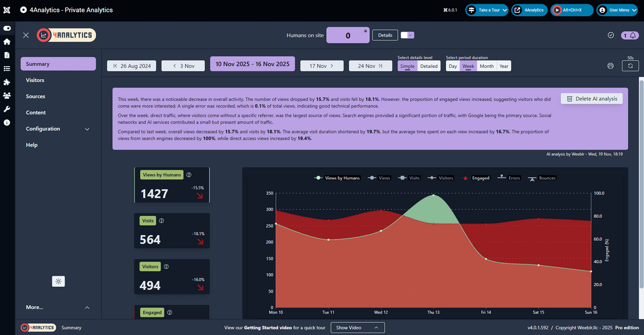Click the Delete AI analysis button
The width and height of the screenshot is (644, 335).
click(591, 98)
